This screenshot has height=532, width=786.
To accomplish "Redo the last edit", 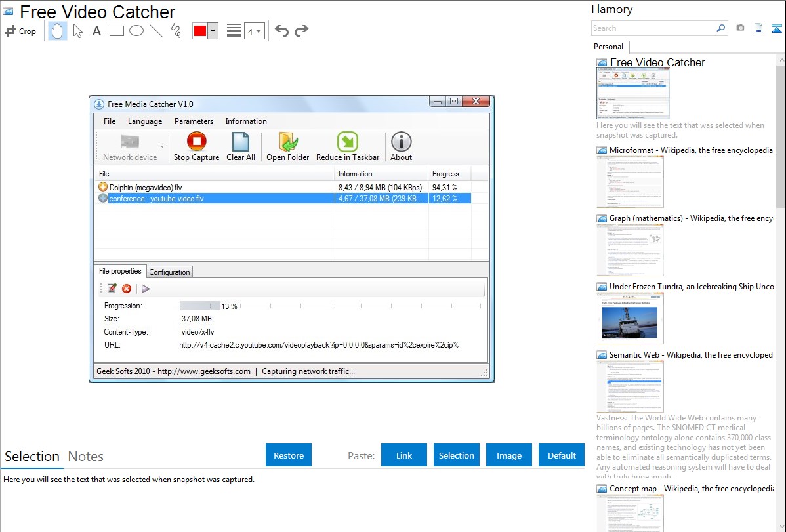I will coord(301,31).
